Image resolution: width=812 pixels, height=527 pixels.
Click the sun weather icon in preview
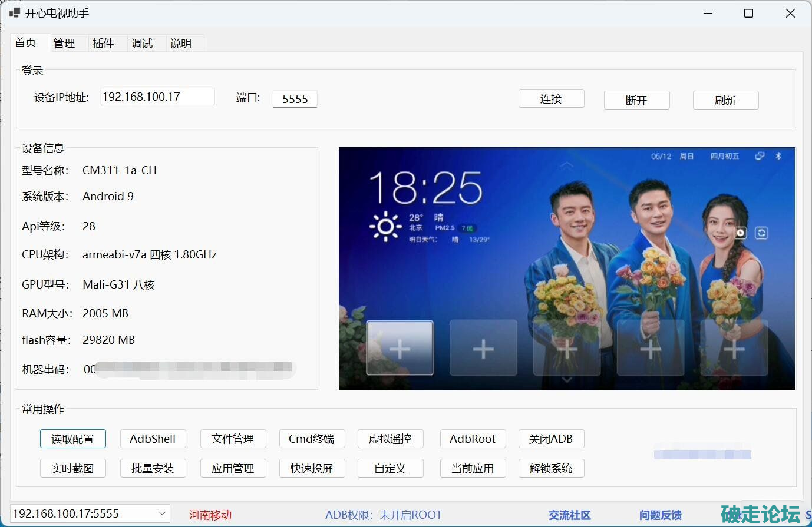click(385, 226)
